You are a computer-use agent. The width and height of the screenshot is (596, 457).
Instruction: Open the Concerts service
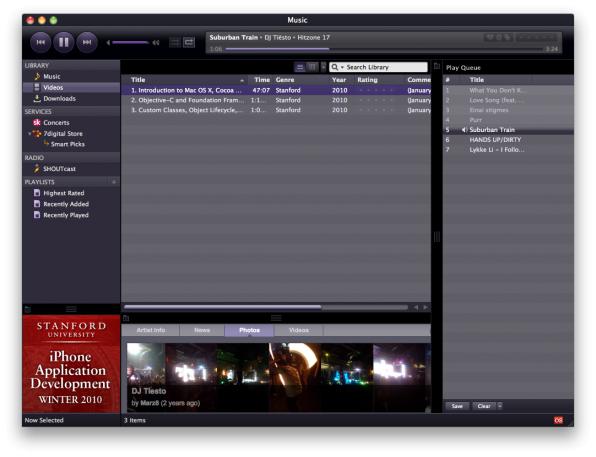tap(56, 122)
